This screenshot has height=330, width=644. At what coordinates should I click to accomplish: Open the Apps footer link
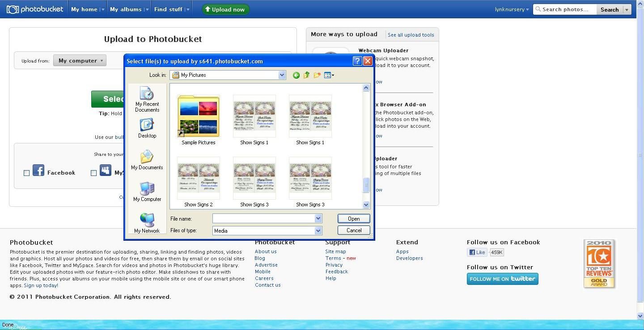coord(402,251)
